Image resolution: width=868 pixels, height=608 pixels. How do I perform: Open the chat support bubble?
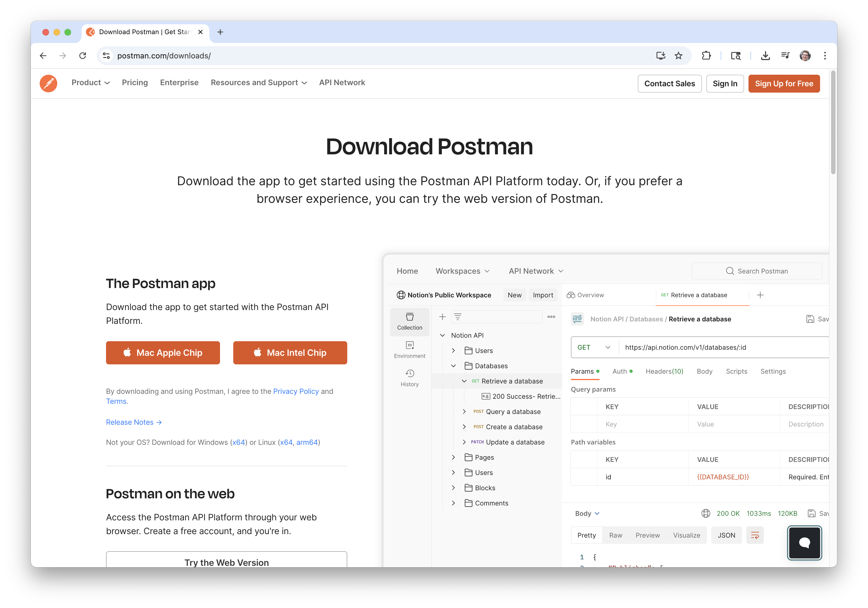[804, 542]
